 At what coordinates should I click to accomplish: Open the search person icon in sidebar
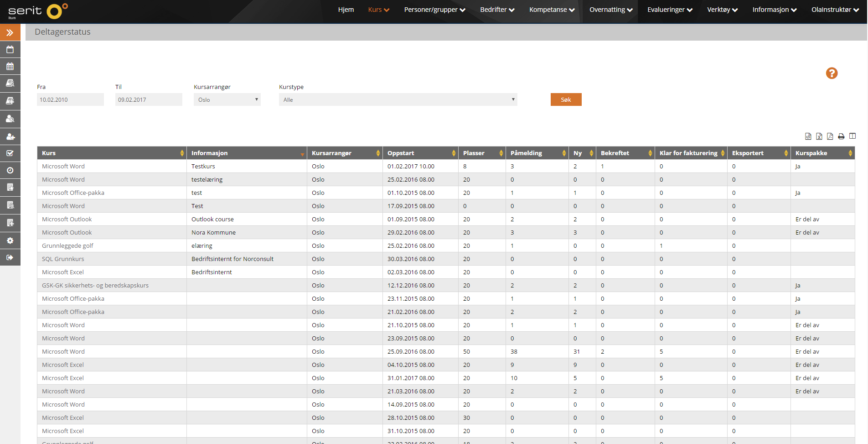point(10,119)
